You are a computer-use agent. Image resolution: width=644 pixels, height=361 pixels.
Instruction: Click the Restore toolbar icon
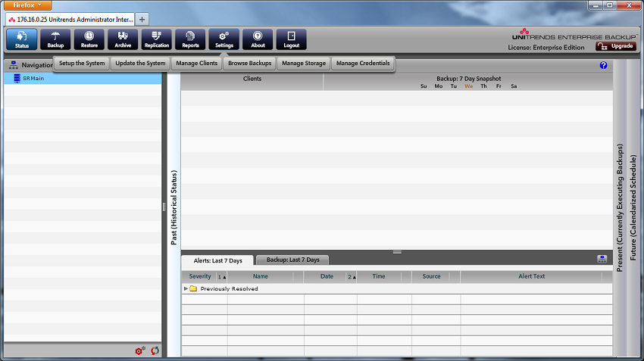(x=89, y=39)
